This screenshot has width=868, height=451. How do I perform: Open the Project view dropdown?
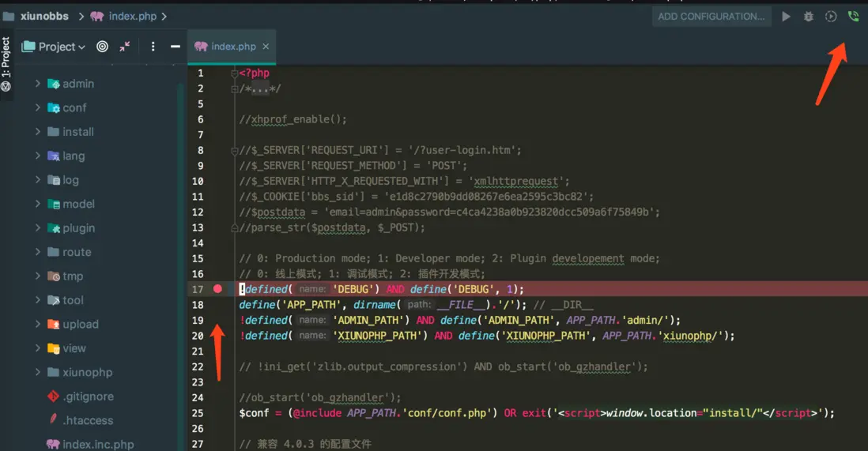[x=54, y=47]
